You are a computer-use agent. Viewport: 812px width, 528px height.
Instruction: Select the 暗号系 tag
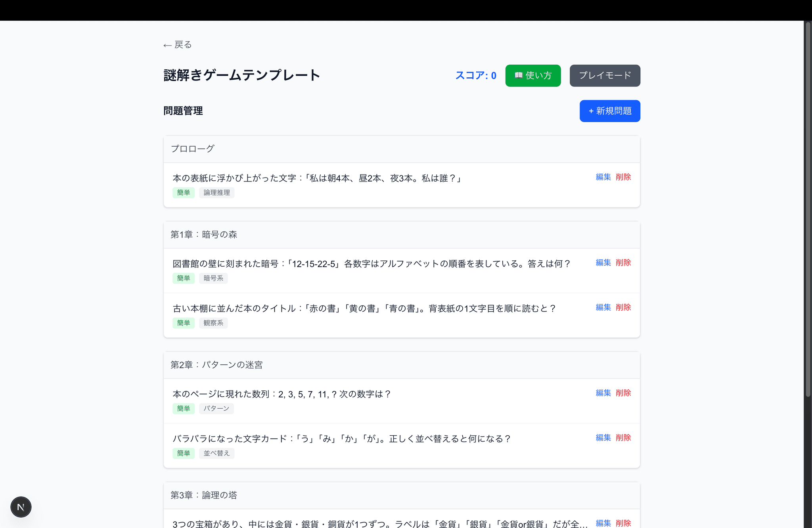pyautogui.click(x=213, y=278)
